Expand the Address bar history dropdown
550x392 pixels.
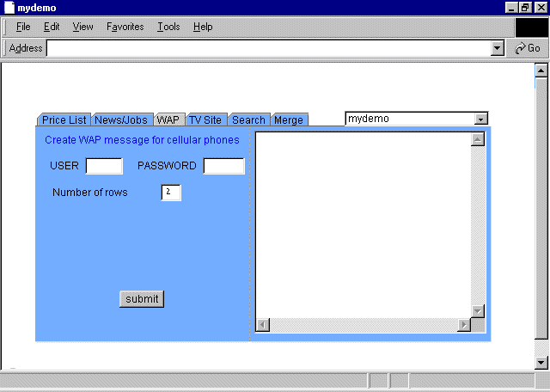497,49
